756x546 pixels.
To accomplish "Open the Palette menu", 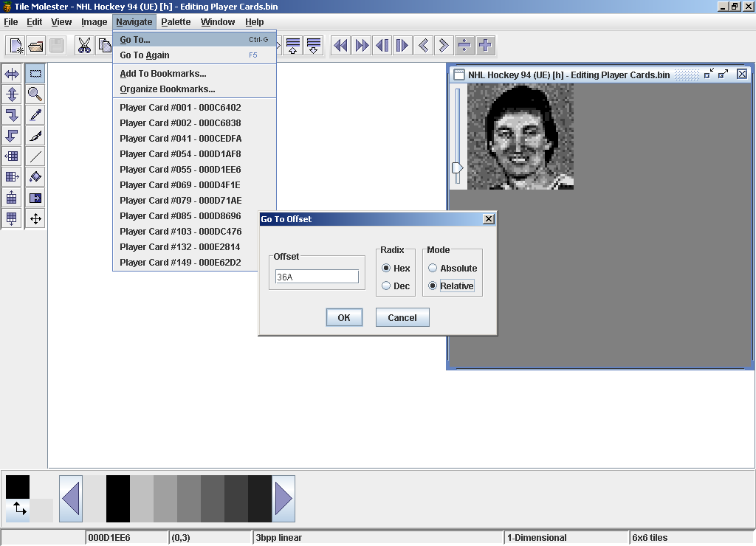I will coord(176,22).
